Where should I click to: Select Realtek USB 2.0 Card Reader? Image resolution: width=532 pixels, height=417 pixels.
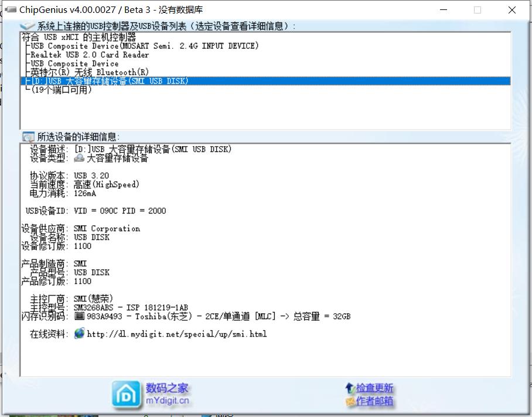pos(90,55)
